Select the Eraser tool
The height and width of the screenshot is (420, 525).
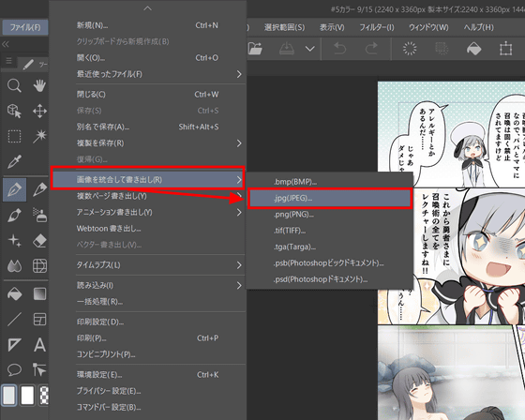point(39,241)
